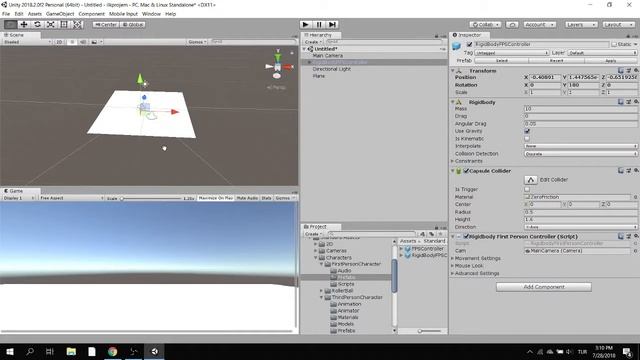The image size is (640, 360).
Task: Click the Pause button
Action: [x=319, y=24]
